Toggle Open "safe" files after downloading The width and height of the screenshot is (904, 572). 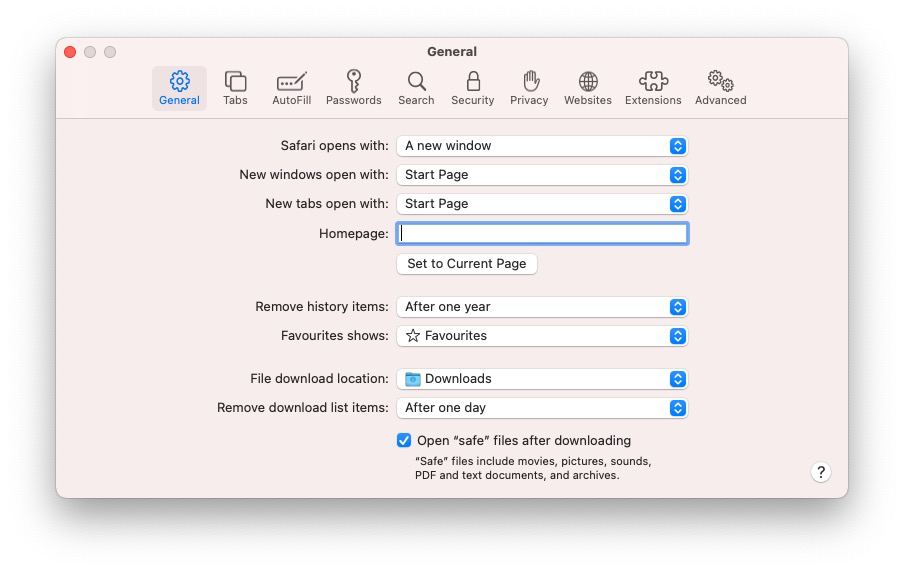404,441
